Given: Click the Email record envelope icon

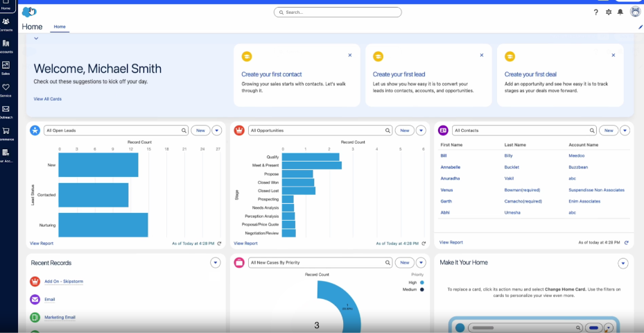Looking at the screenshot, I should pyautogui.click(x=35, y=299).
